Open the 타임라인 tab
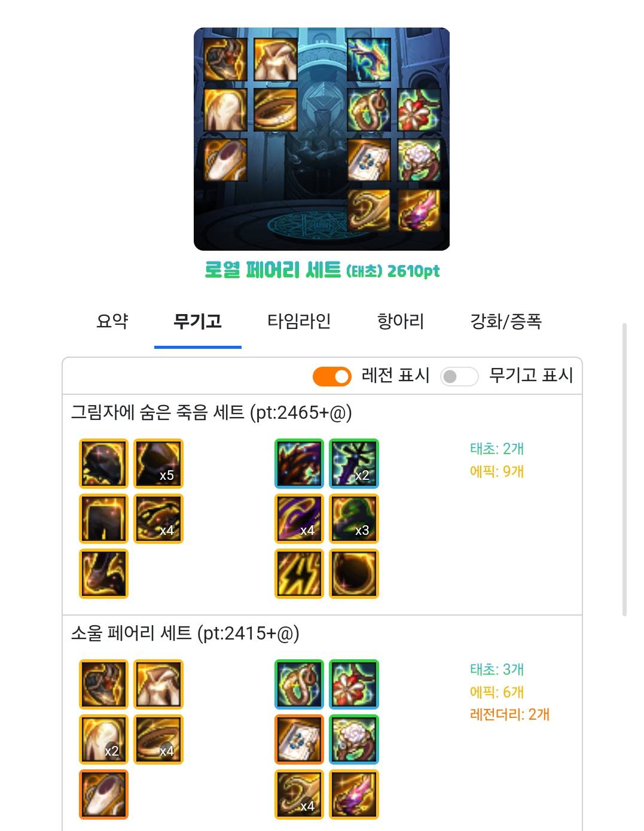Viewport: 644px width, 831px height. click(x=299, y=321)
